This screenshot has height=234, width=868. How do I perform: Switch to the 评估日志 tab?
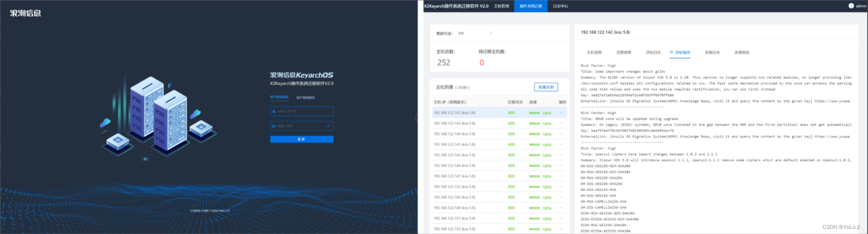click(x=653, y=53)
